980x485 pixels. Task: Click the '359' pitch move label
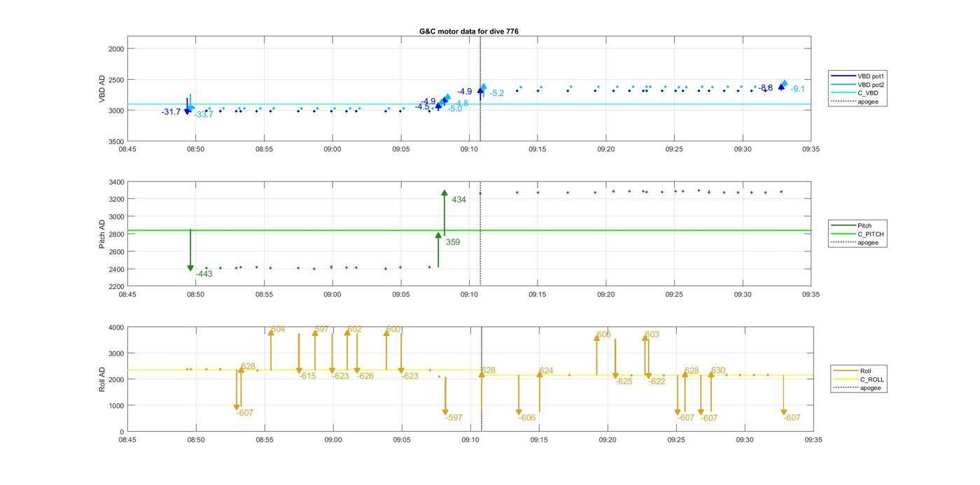pyautogui.click(x=453, y=242)
